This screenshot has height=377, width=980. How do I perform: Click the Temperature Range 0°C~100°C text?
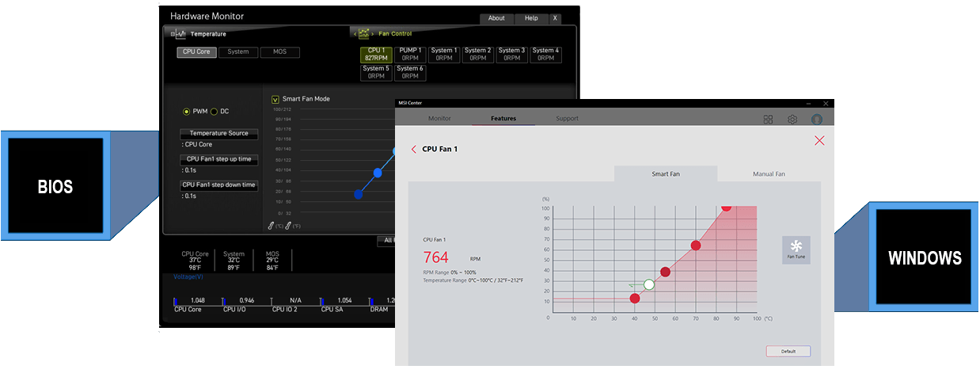pyautogui.click(x=473, y=280)
